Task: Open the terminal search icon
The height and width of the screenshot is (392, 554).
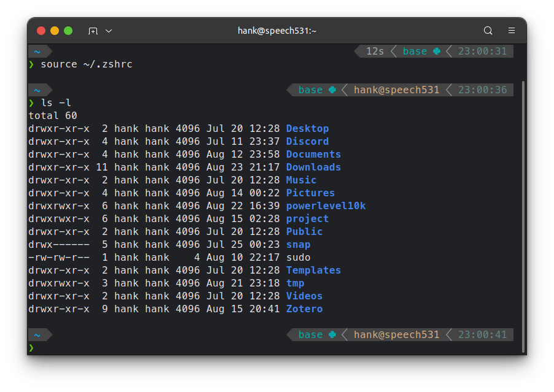Action: 488,31
